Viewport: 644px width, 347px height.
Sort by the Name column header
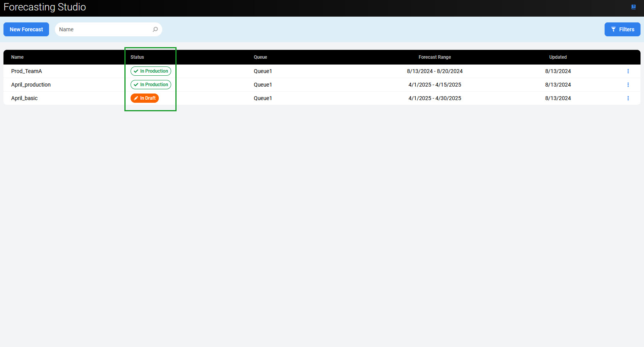coord(17,57)
